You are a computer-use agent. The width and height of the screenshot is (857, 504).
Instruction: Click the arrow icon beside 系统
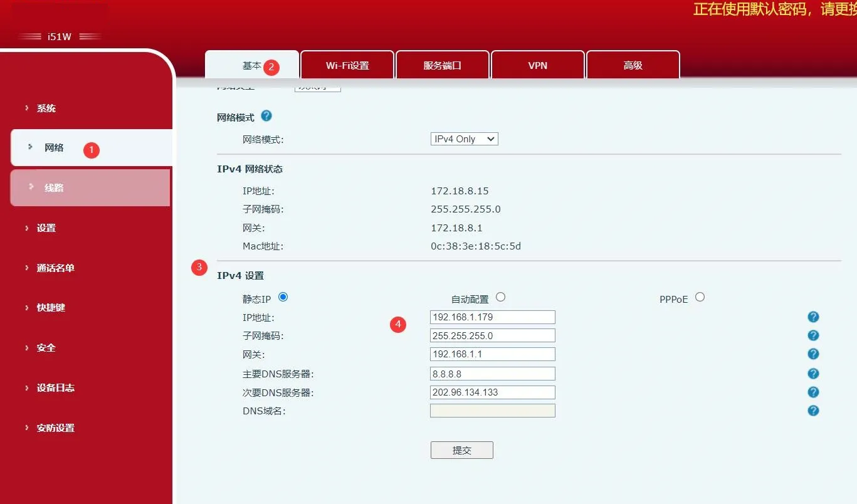tap(26, 108)
